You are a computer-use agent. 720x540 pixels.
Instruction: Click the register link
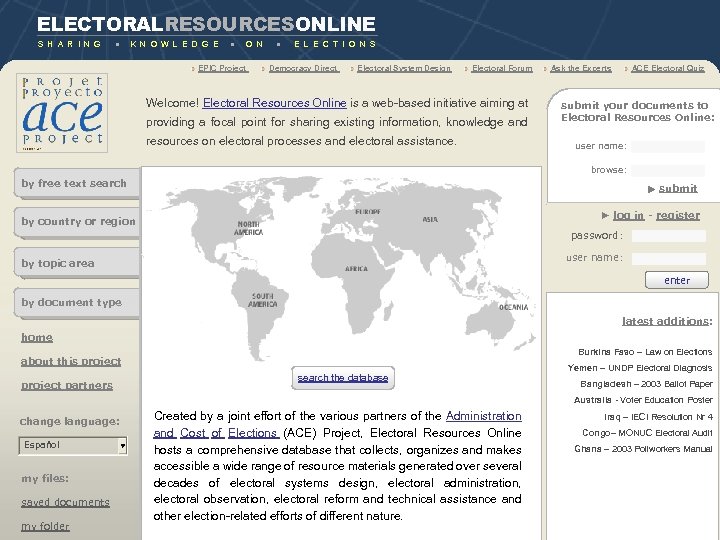pos(678,215)
